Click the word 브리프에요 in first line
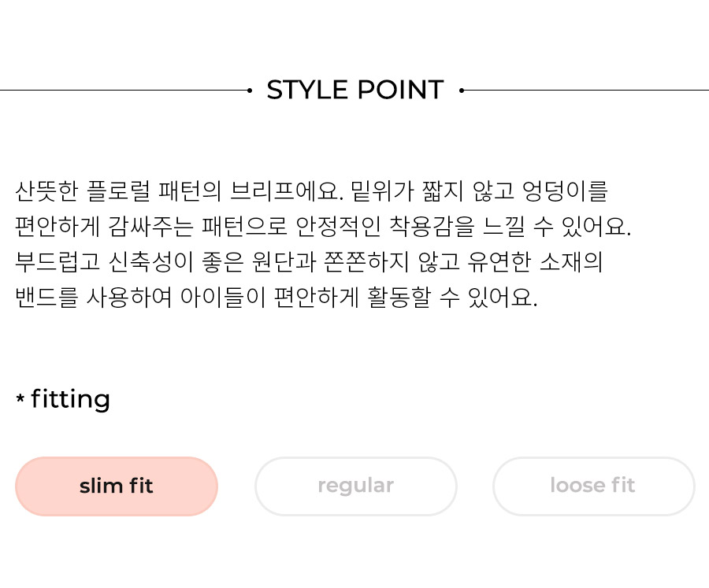Screen dimensions: 709x588 287,191
